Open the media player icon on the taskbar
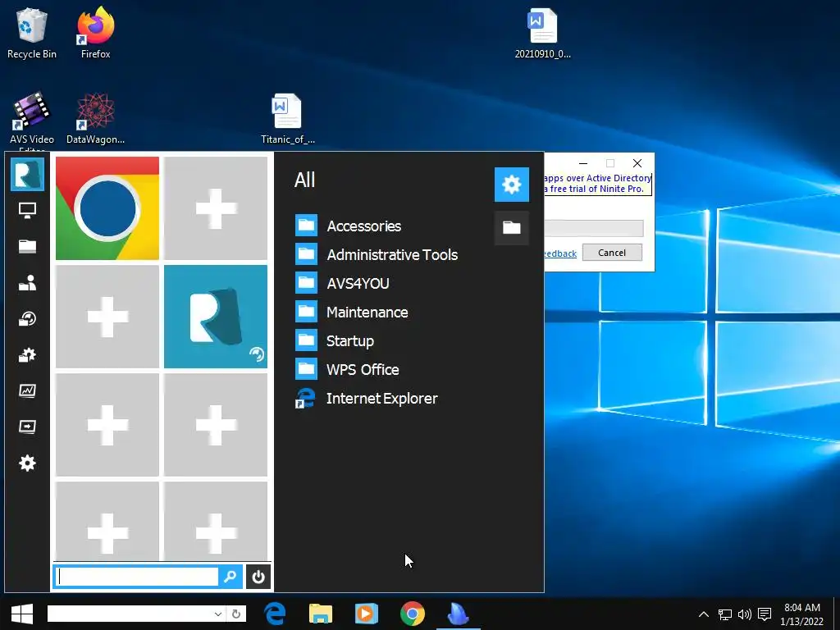The image size is (840, 630). [367, 614]
